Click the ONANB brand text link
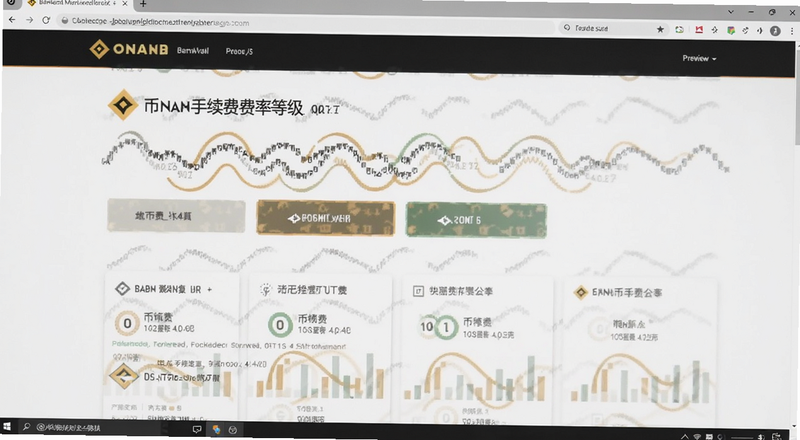 click(x=140, y=50)
